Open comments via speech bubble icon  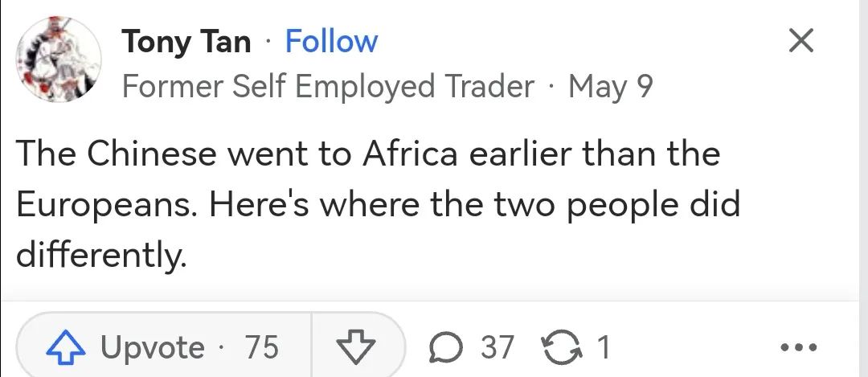444,347
